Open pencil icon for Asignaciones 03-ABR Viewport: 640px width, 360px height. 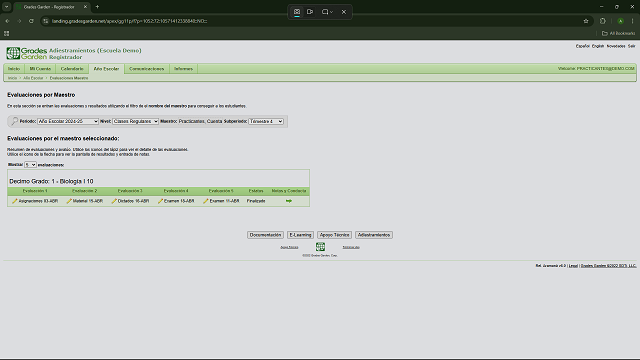click(15, 201)
